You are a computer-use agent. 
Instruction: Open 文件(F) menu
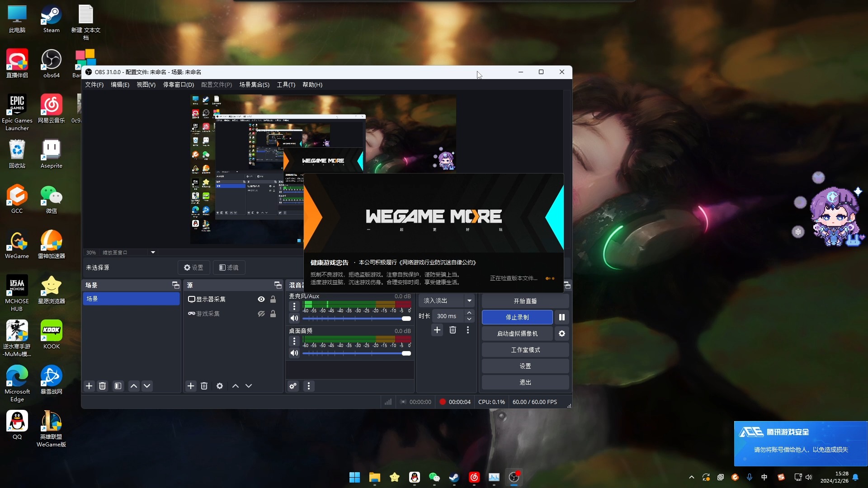coord(94,85)
